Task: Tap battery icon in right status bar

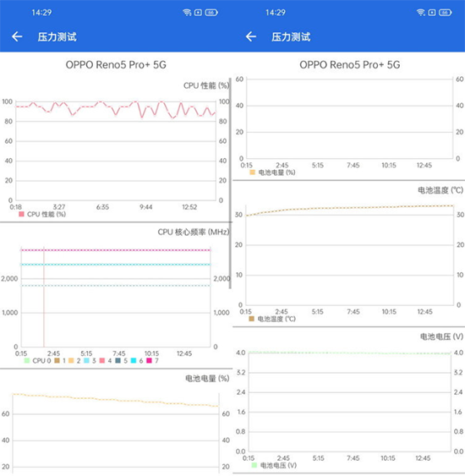Action: click(445, 13)
